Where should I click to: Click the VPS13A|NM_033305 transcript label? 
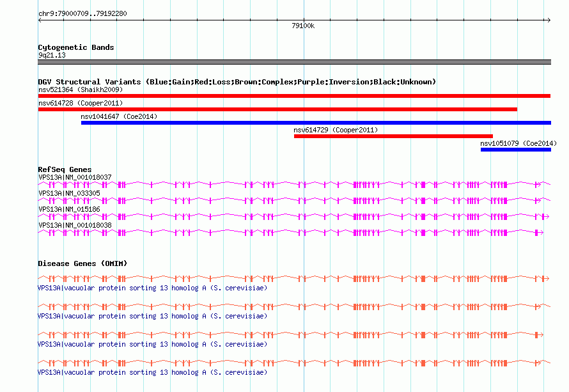click(x=69, y=194)
